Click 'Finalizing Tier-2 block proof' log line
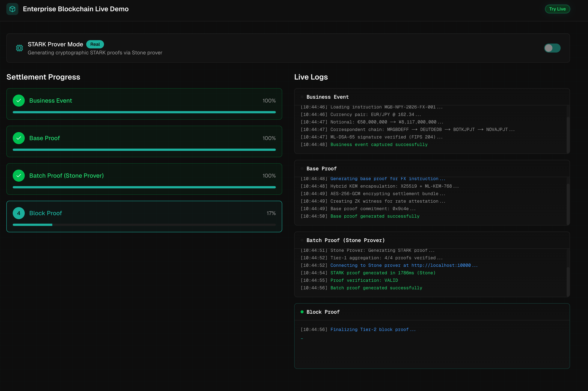Image resolution: width=588 pixels, height=391 pixels. pyautogui.click(x=358, y=329)
